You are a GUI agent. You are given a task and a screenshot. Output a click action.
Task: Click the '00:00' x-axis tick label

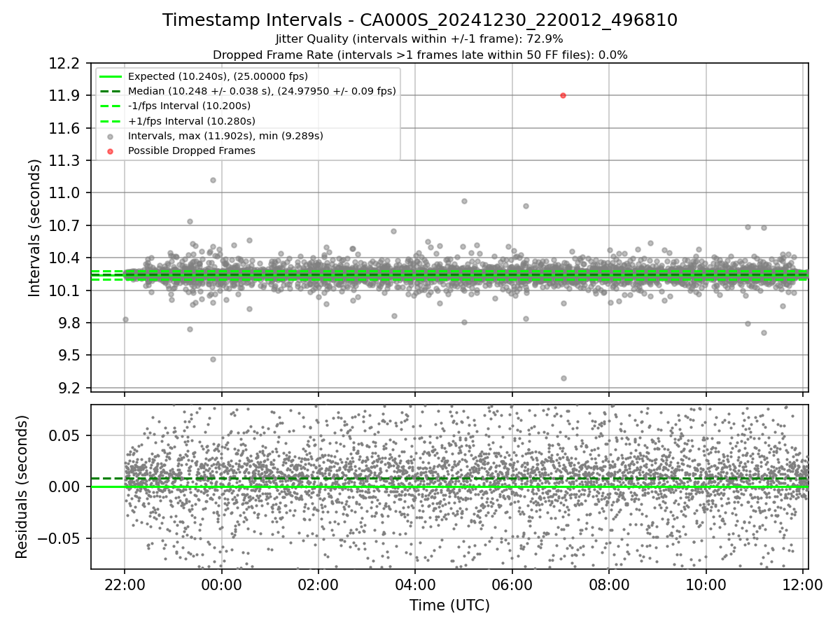(x=221, y=586)
